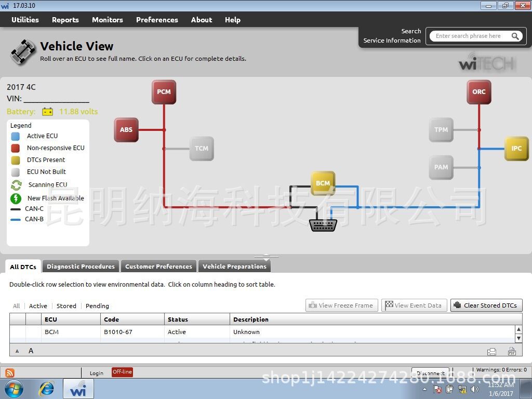Image resolution: width=532 pixels, height=399 pixels.
Task: Click the New Flash Available legend icon
Action: point(16,198)
